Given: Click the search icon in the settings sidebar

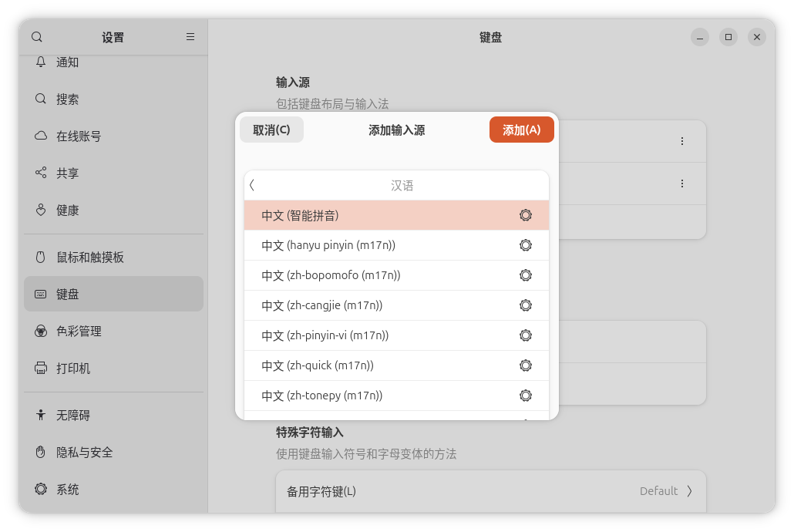Looking at the screenshot, I should point(37,37).
